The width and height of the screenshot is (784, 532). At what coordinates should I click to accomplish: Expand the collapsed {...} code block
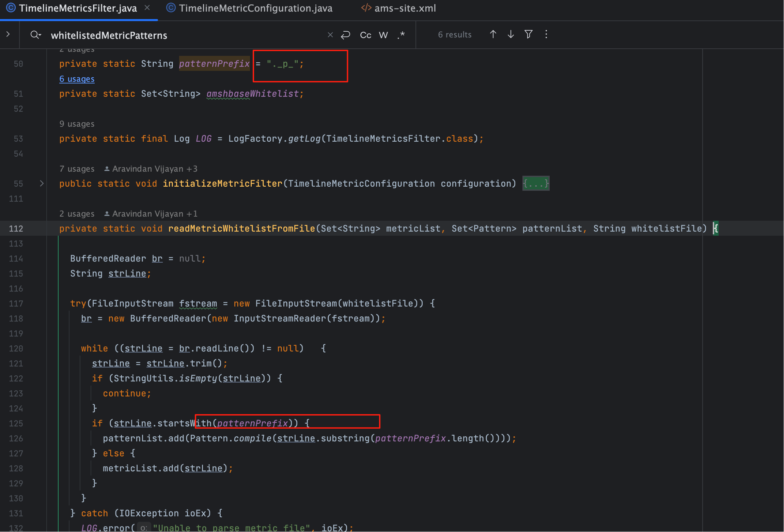point(536,184)
